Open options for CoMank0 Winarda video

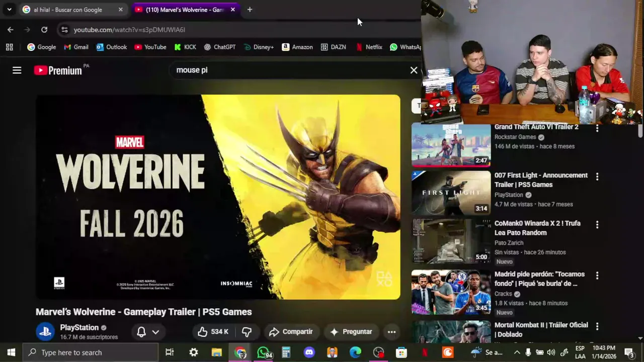tap(597, 224)
